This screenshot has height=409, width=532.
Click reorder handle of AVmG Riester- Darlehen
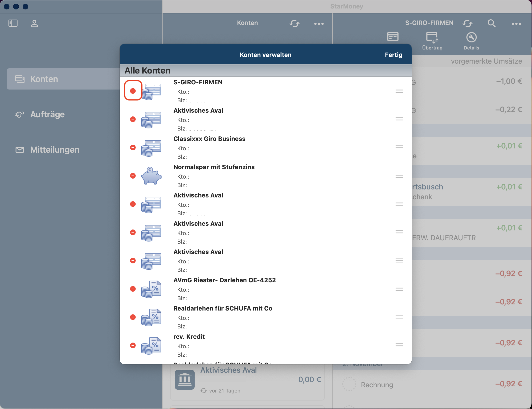(x=399, y=288)
